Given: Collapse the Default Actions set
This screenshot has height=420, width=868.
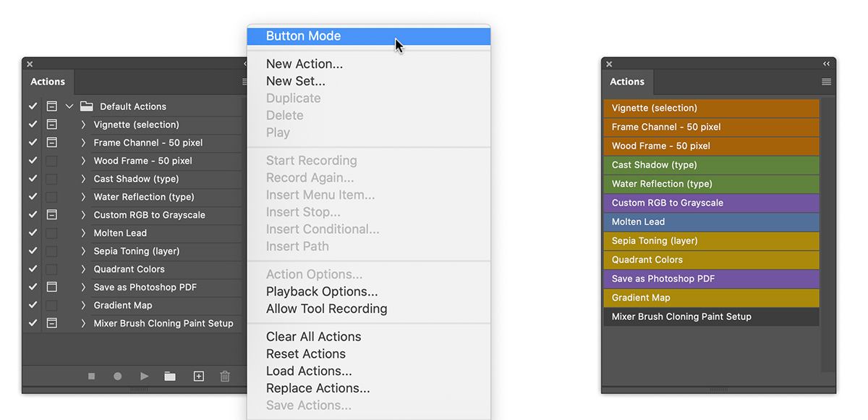Looking at the screenshot, I should click(x=69, y=106).
